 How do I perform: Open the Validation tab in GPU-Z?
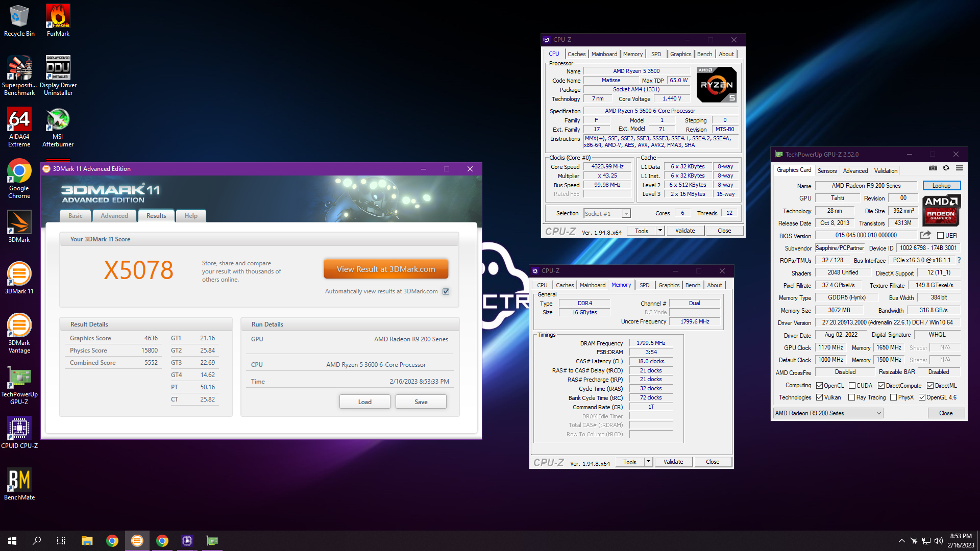[x=886, y=171]
